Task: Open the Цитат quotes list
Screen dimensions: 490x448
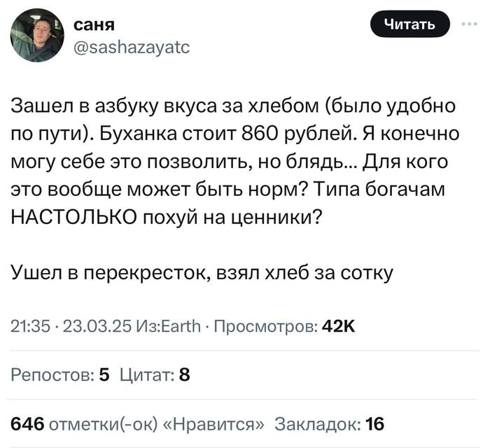Action: coord(148,376)
